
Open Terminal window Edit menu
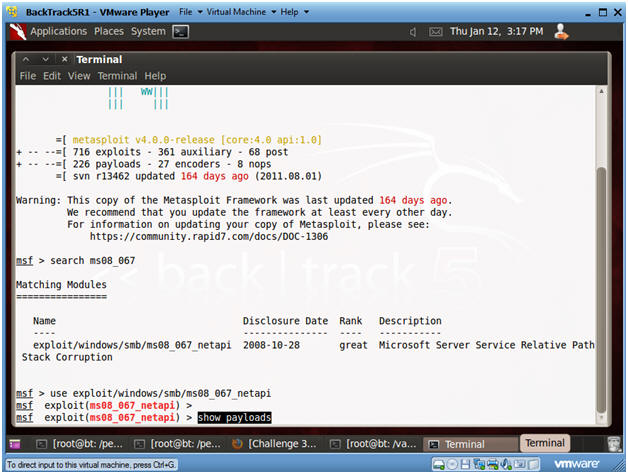[52, 76]
